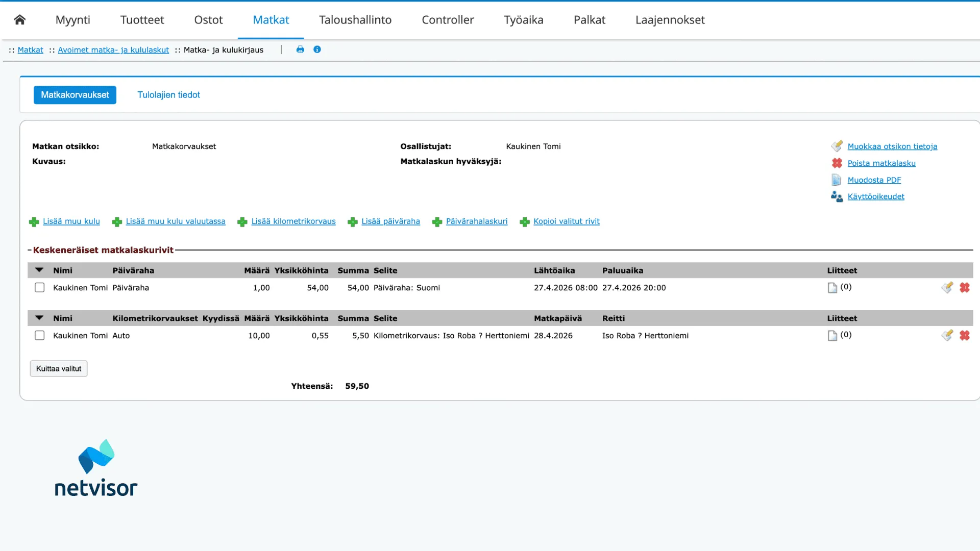Image resolution: width=980 pixels, height=551 pixels.
Task: Click green plus before Lisää muu kulu valuutassa
Action: [117, 222]
